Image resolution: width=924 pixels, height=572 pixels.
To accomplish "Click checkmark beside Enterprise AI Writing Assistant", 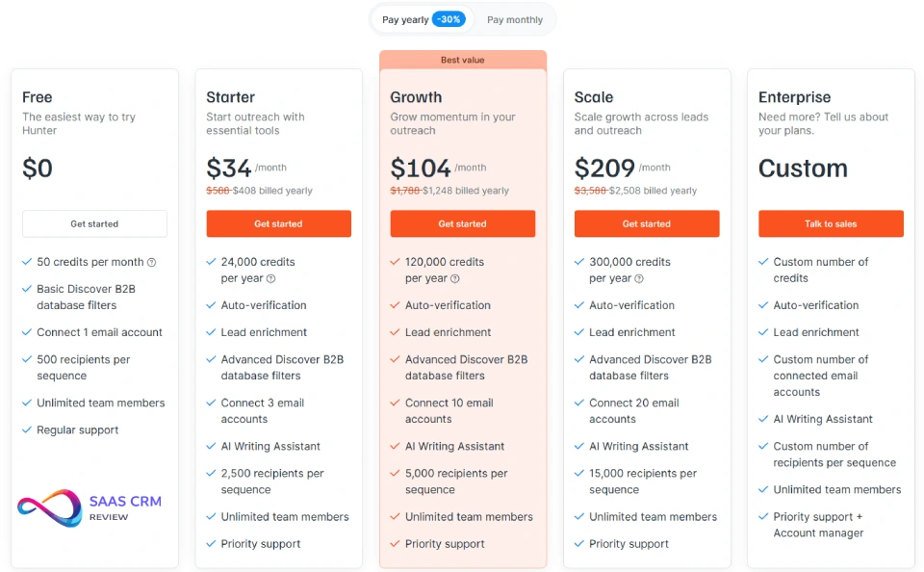I will pyautogui.click(x=763, y=419).
